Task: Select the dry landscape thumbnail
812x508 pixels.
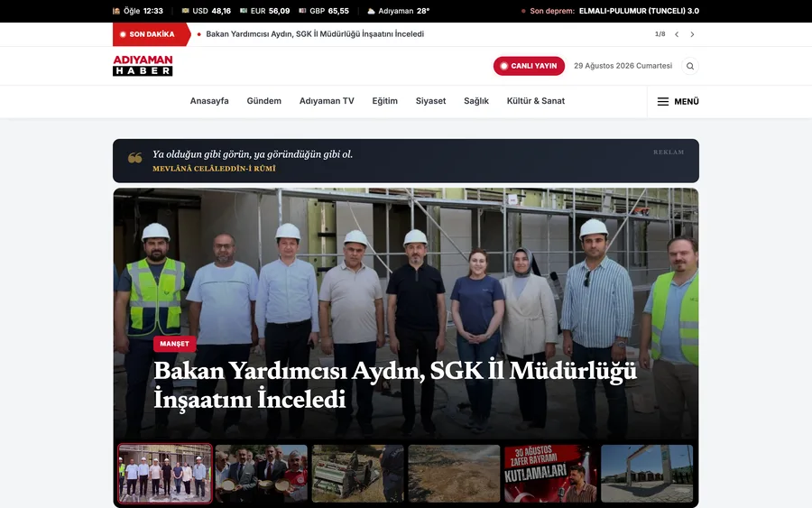Action: click(x=454, y=474)
